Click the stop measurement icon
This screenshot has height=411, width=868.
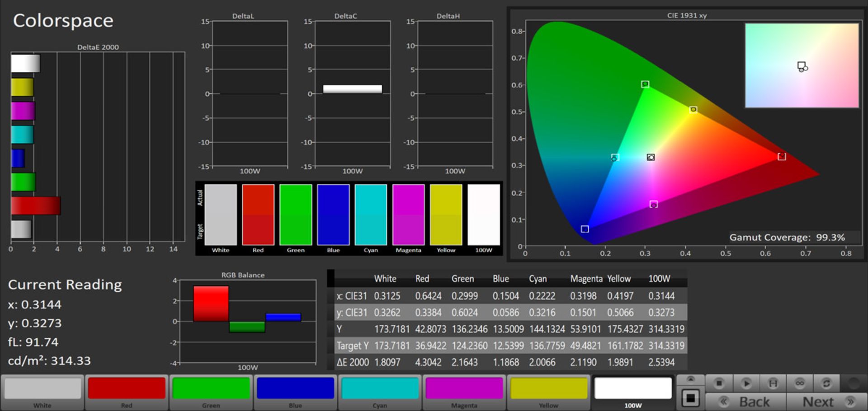point(719,383)
